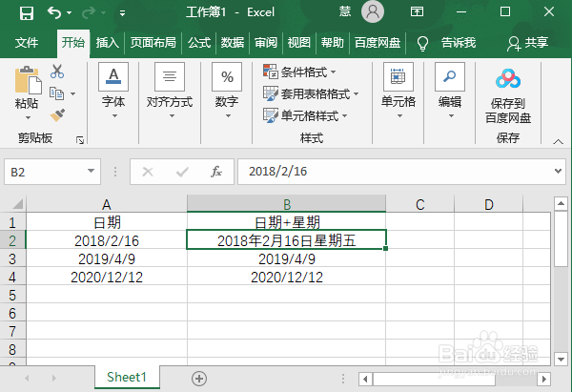
Task: Open the 条件格式 dropdown
Action: pyautogui.click(x=299, y=72)
